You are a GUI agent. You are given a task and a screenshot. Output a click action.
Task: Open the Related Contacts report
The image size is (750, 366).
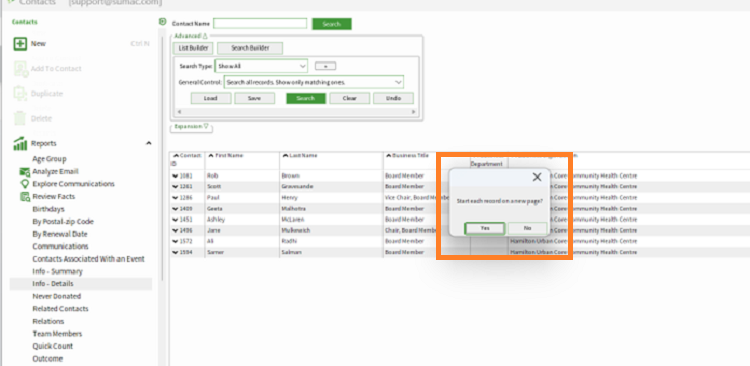point(60,309)
